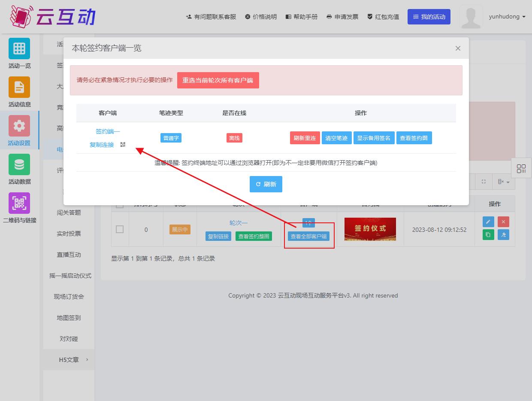This screenshot has height=401, width=532.
Task: Click the 签约仪式 red thumbnail image
Action: [370, 229]
